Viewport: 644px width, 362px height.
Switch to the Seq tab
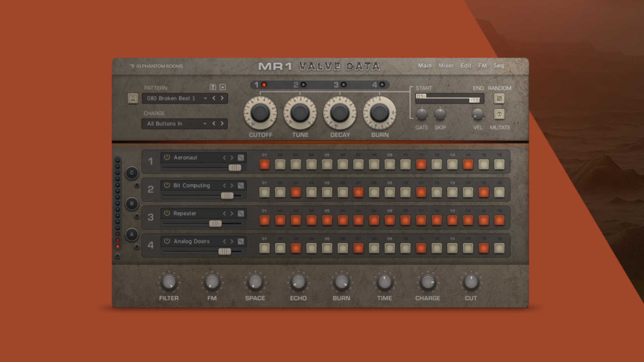(x=498, y=66)
